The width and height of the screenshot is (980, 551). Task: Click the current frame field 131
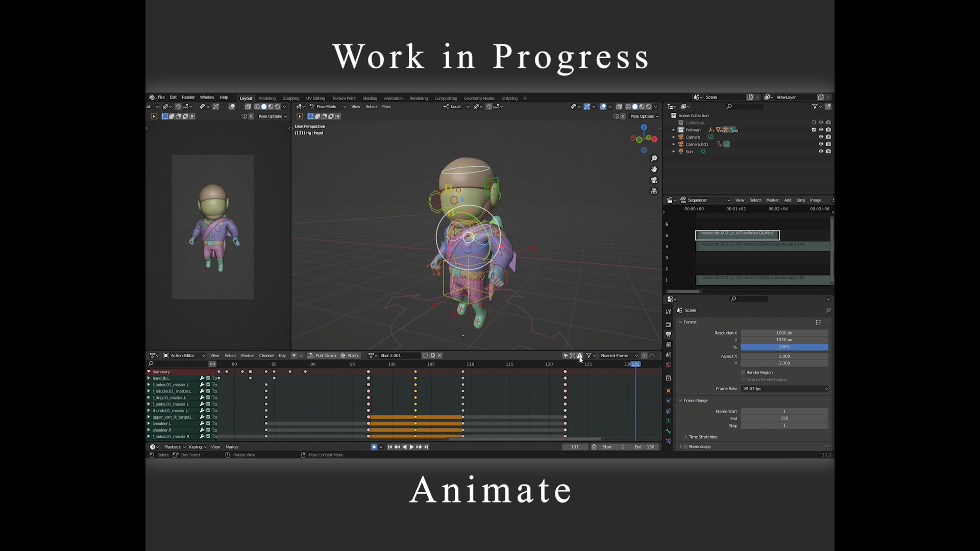coord(575,447)
